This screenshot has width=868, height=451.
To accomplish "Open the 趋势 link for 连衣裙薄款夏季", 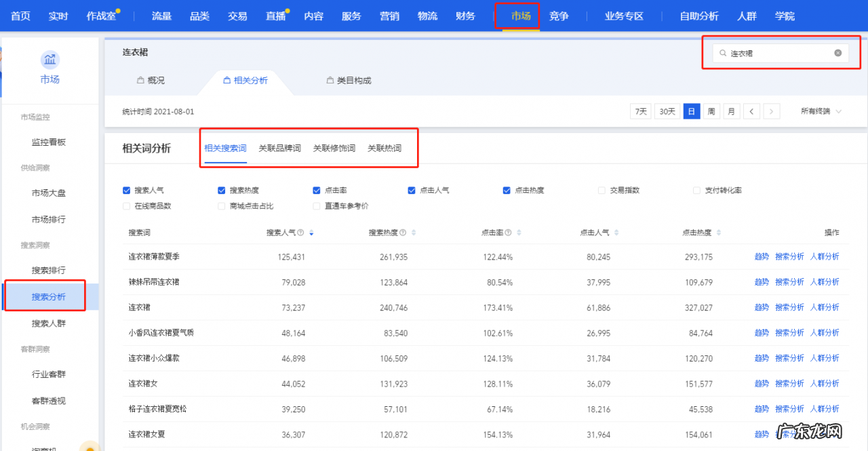I will [762, 256].
